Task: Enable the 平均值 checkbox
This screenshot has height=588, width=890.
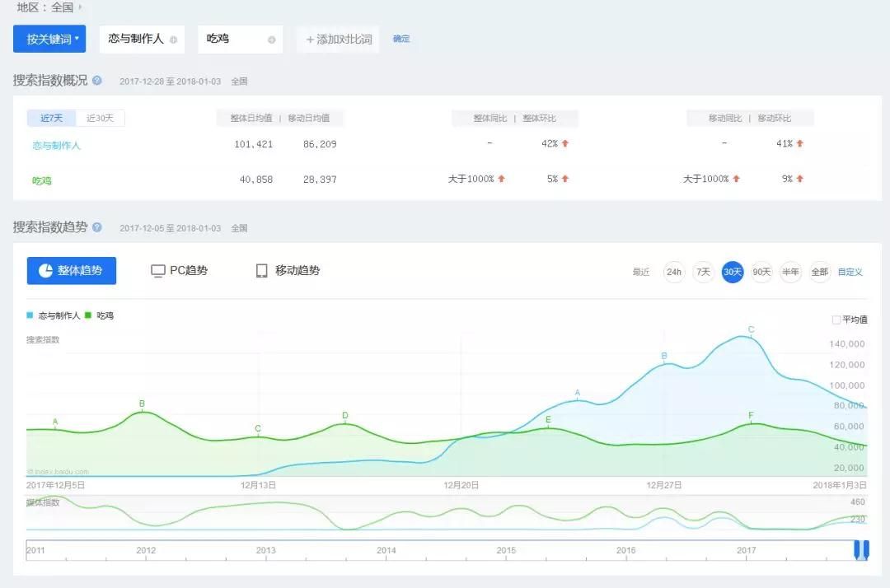Action: [836, 320]
